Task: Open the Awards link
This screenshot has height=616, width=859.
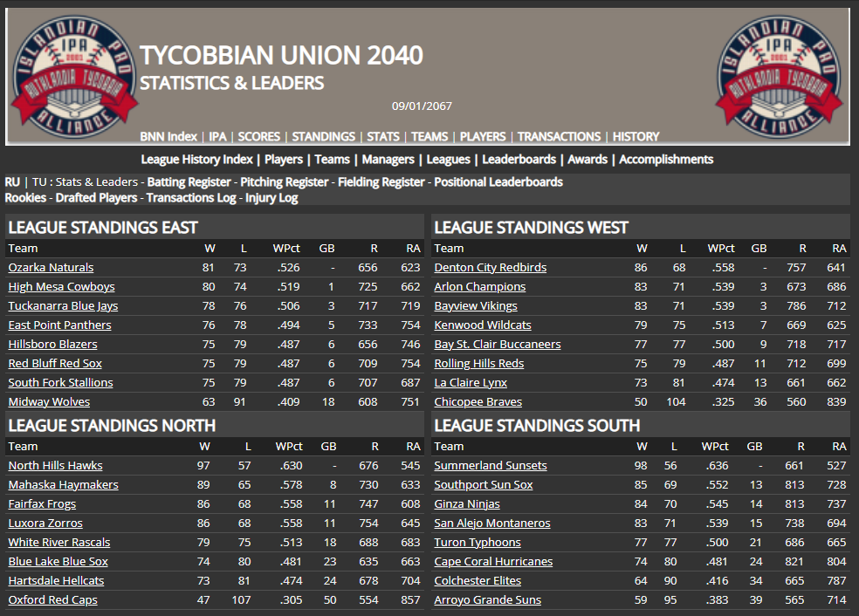Action: pos(588,160)
